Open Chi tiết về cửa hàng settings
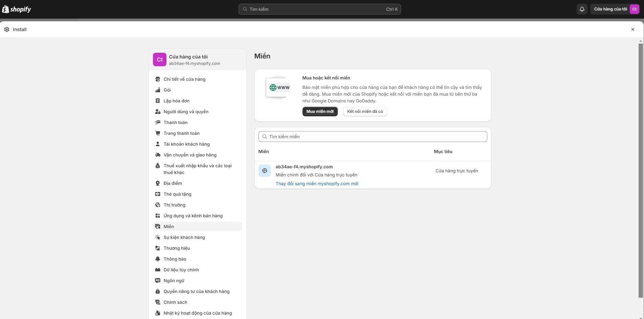The width and height of the screenshot is (644, 319). pyautogui.click(x=184, y=79)
